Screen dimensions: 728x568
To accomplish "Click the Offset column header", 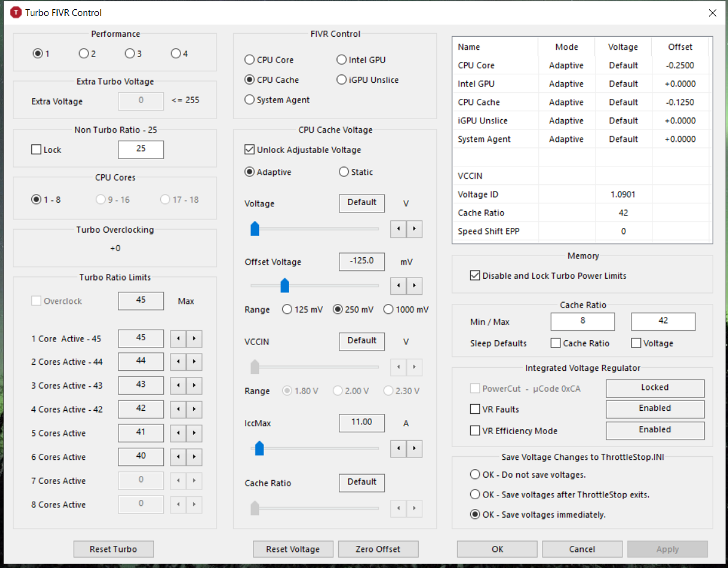I will pyautogui.click(x=680, y=47).
